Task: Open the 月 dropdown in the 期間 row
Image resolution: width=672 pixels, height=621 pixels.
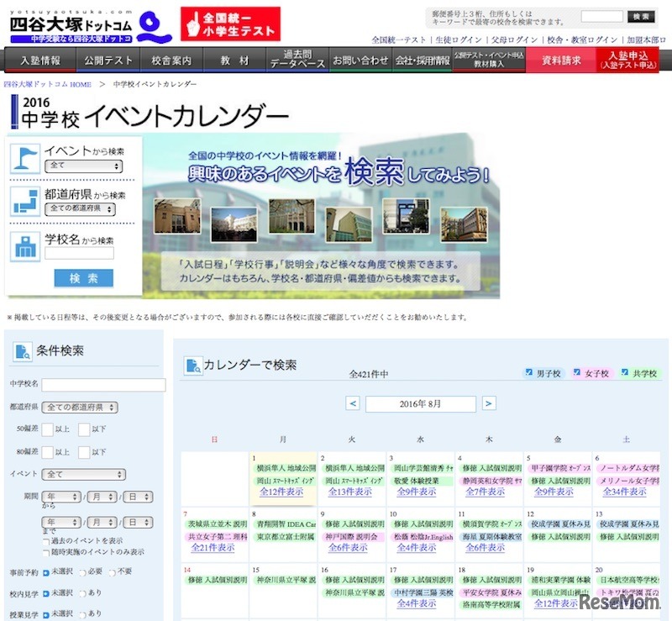Action: 102,496
